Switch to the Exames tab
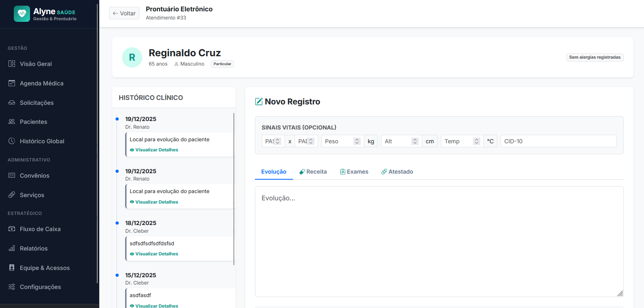Screen dimensions: 644x308 (x=354, y=172)
